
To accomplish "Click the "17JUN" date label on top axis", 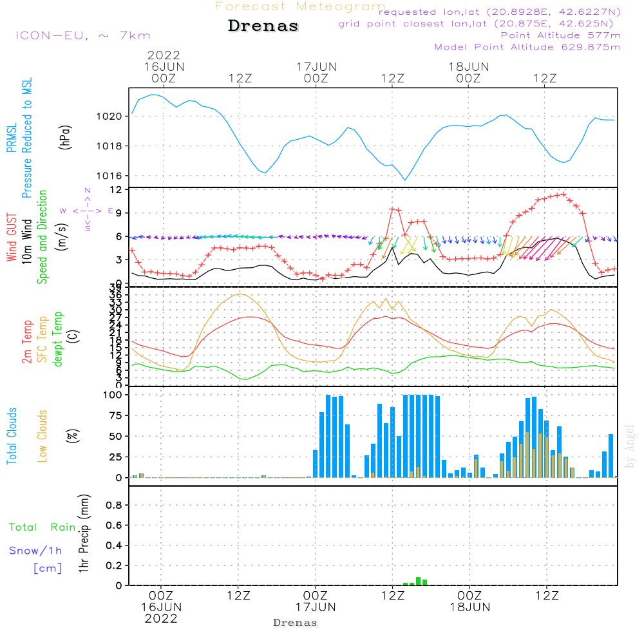I will point(316,67).
